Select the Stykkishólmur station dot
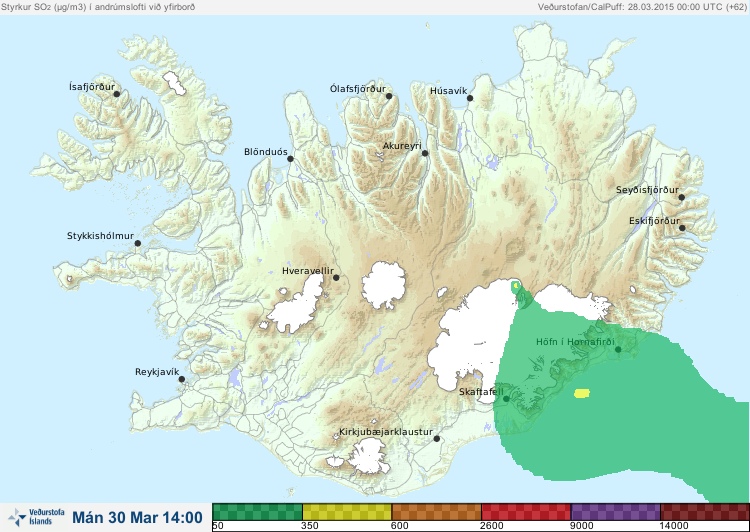This screenshot has width=750, height=532. tap(138, 244)
